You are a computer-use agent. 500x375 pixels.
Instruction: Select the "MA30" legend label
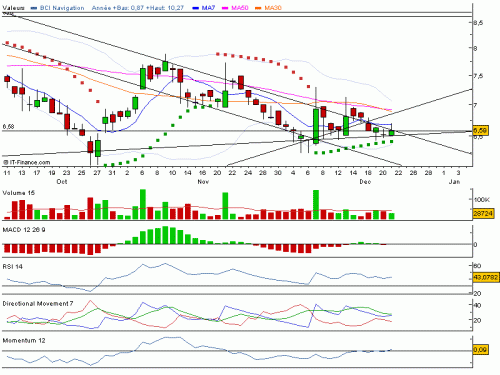pyautogui.click(x=273, y=8)
